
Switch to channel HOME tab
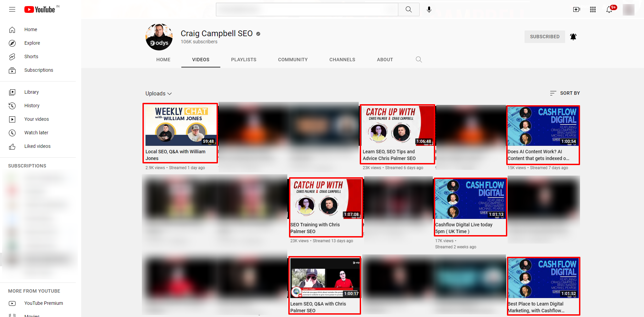[x=163, y=60]
